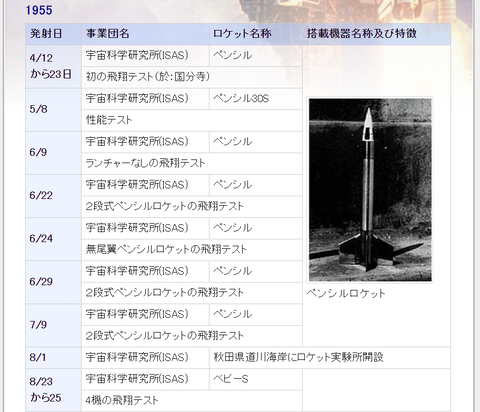480x412 pixels.
Task: Select ISAS agency cell in 5/8 row
Action: tap(145, 99)
